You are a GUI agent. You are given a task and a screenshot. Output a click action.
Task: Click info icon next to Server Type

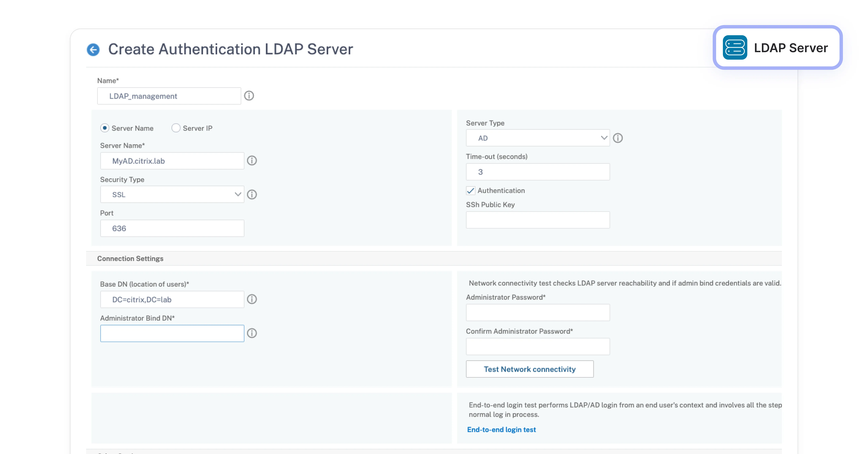click(x=618, y=138)
